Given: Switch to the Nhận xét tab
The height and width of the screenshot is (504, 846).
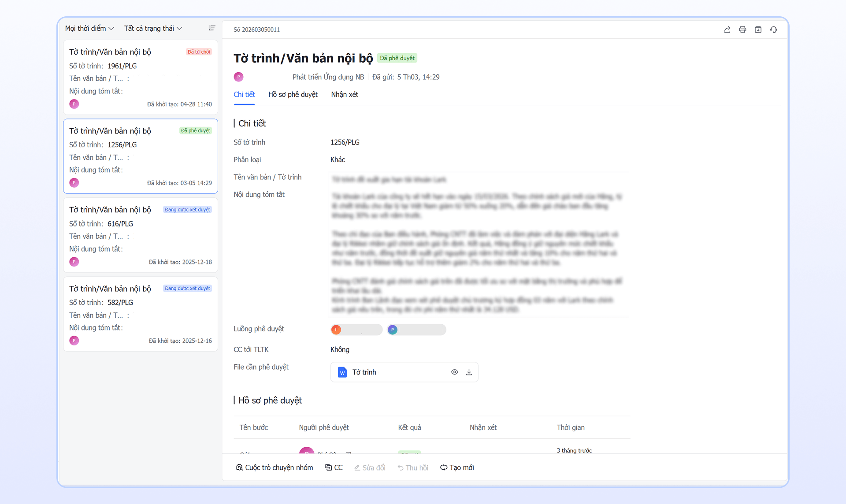Looking at the screenshot, I should click(x=345, y=94).
